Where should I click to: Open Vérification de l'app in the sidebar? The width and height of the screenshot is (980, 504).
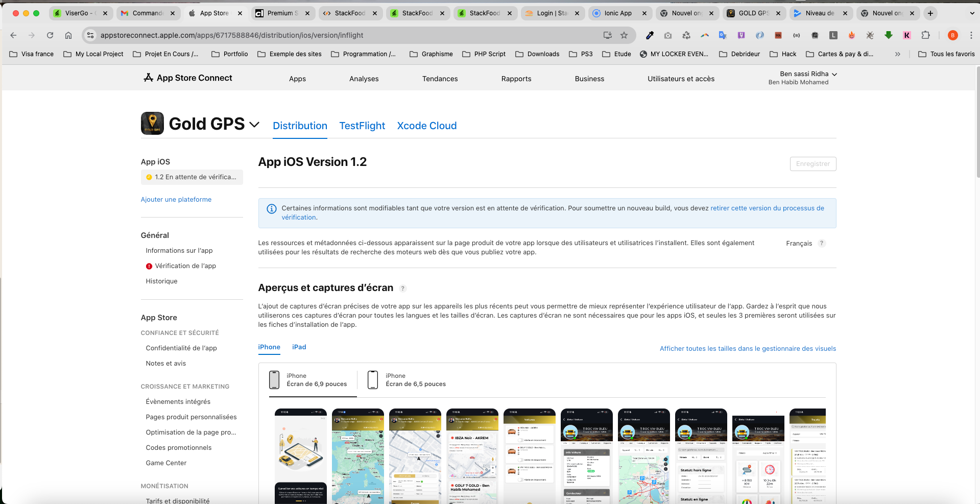(x=185, y=266)
